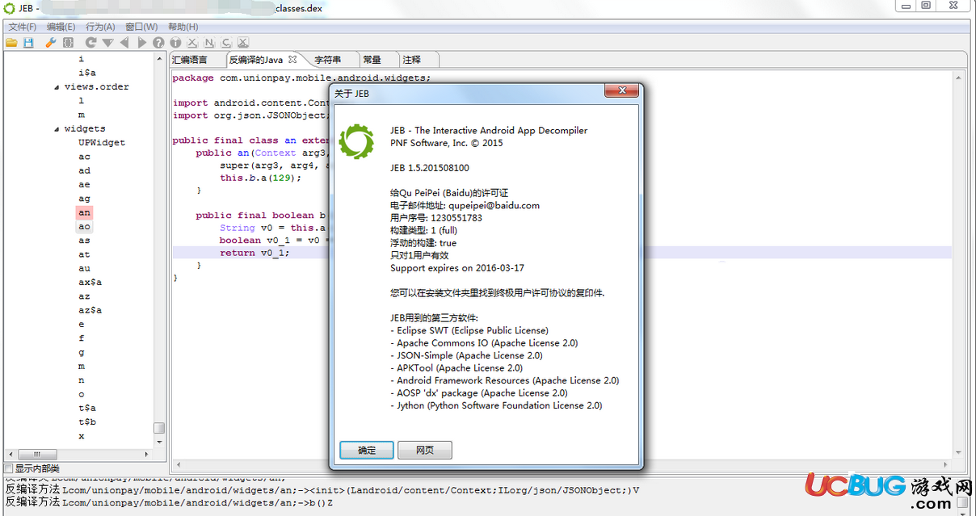This screenshot has height=516, width=980.
Task: Collapse the widgets package node
Action: [57, 129]
